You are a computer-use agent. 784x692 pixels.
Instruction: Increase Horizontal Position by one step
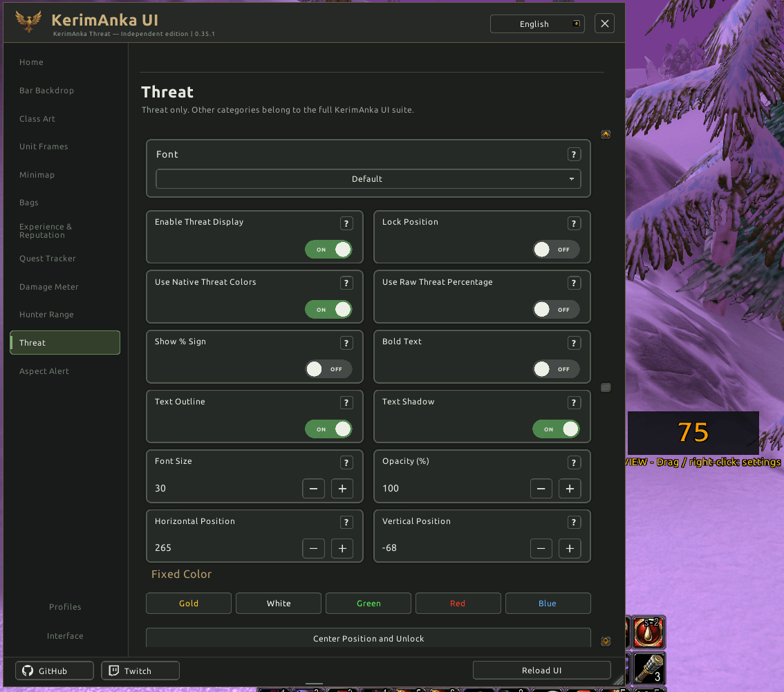point(342,548)
